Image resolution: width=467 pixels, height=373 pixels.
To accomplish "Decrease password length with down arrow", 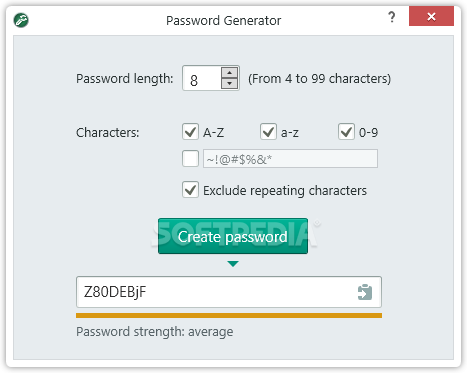I will coord(230,83).
